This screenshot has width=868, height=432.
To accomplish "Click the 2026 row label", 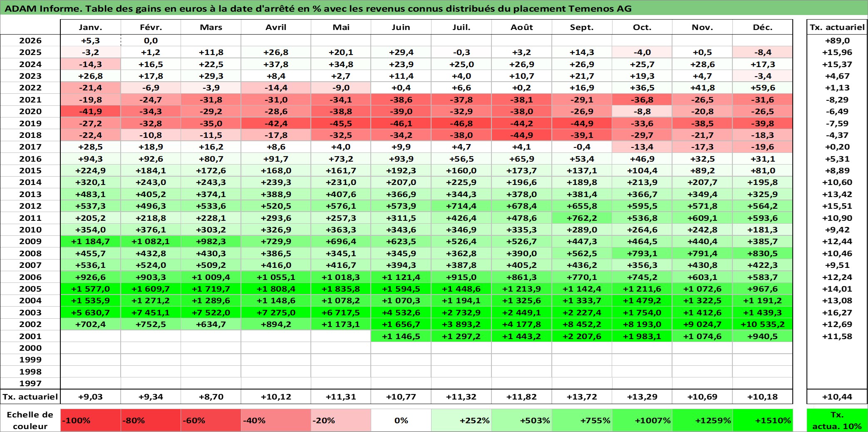I will pos(30,40).
